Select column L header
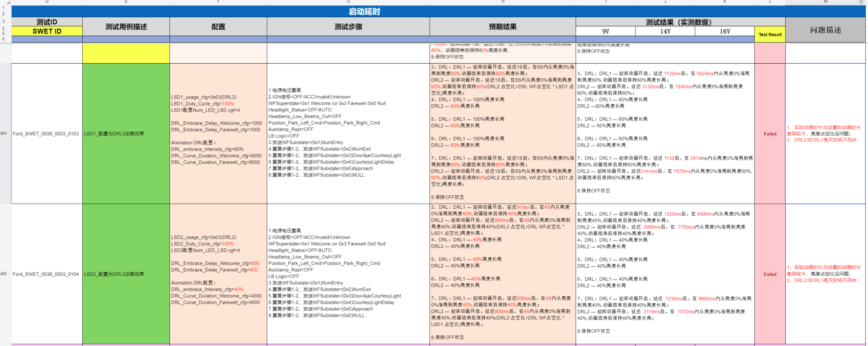Image resolution: width=868 pixels, height=346 pixels. [770, 2]
